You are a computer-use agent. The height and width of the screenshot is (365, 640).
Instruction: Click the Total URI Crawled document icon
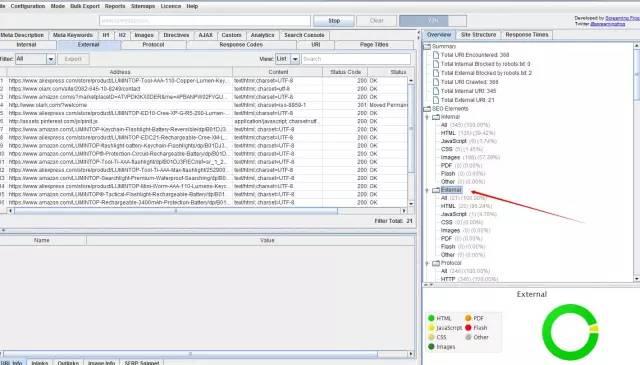(436, 82)
